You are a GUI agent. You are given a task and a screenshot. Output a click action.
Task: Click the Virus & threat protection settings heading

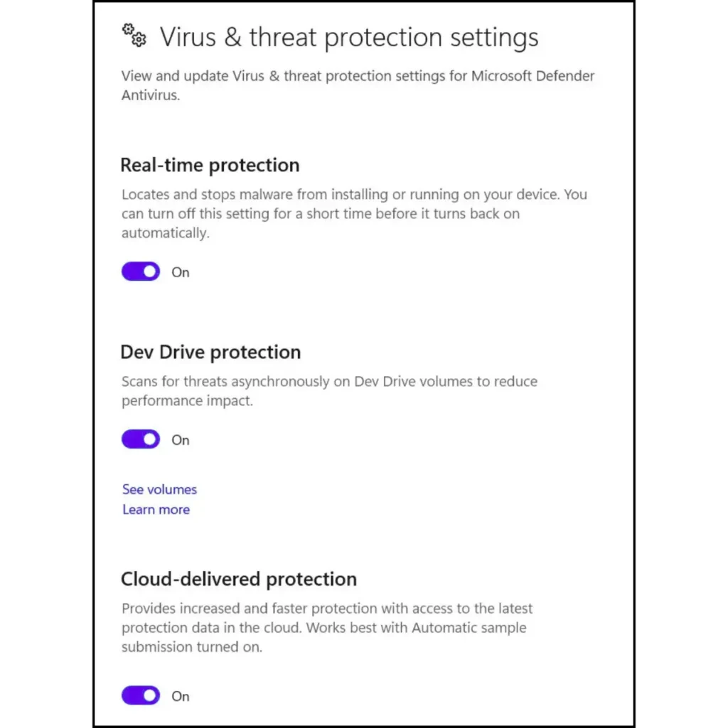tap(350, 37)
